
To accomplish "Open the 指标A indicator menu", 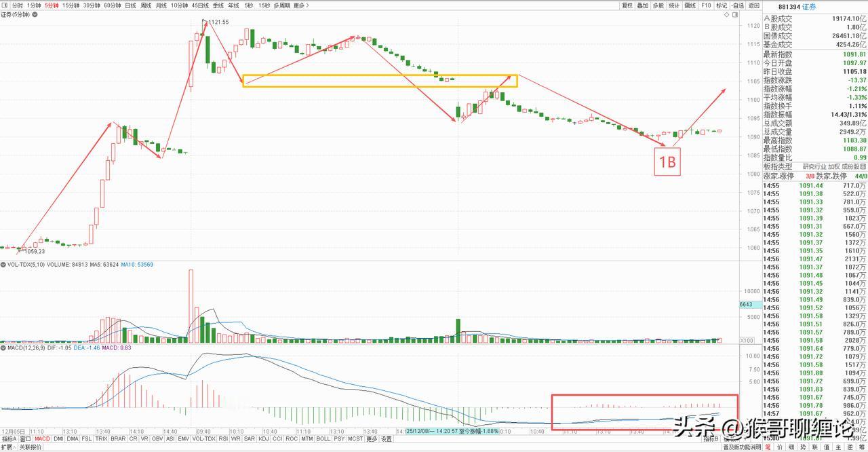I will [8, 439].
